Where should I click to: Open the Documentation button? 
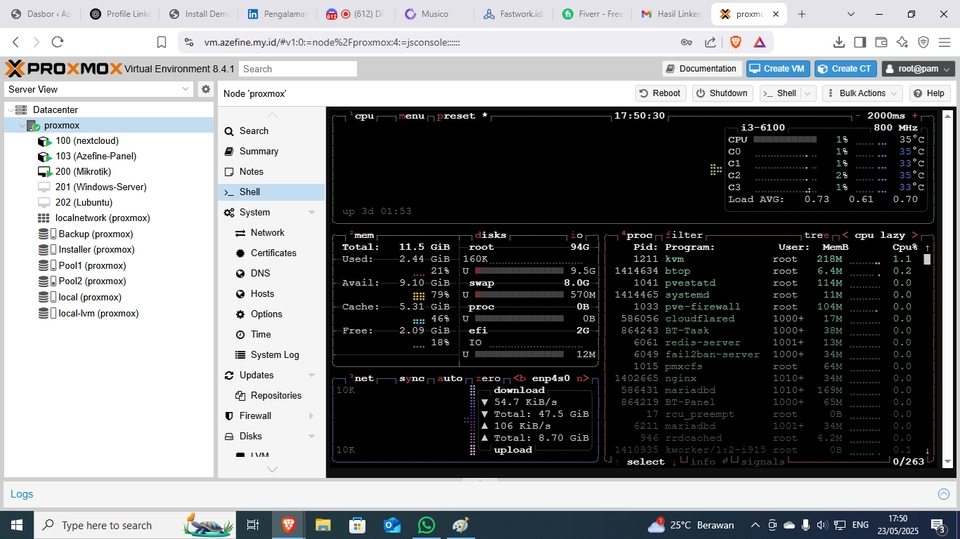[702, 69]
